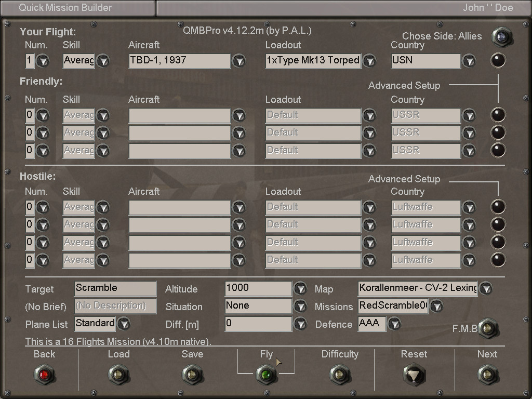Click the QMBPro v4.12.2m version text
Image resolution: width=532 pixels, height=399 pixels.
[247, 31]
